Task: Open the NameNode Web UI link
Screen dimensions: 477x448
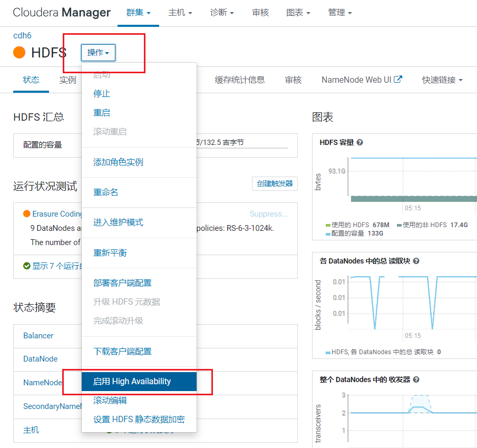Action: click(356, 80)
